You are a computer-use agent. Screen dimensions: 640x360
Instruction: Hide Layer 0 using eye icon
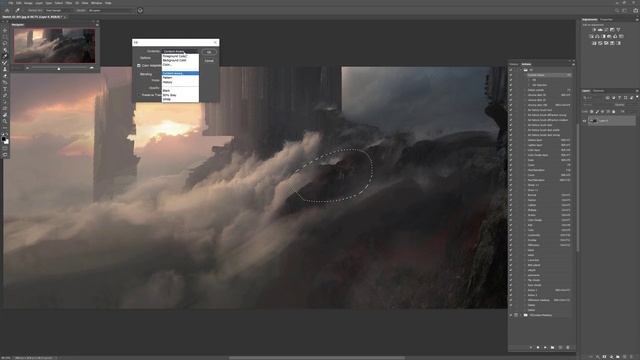coord(584,121)
